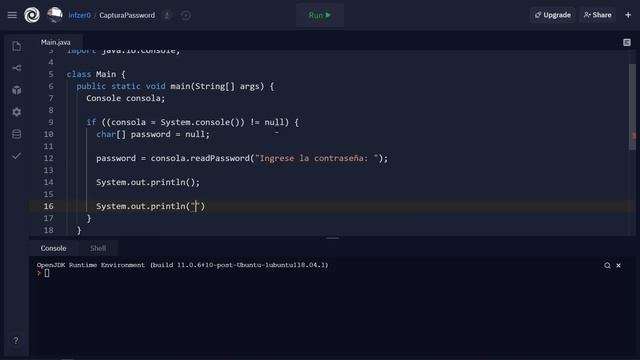Open the checkmark Unit tests icon
The width and height of the screenshot is (640, 360).
[x=16, y=156]
